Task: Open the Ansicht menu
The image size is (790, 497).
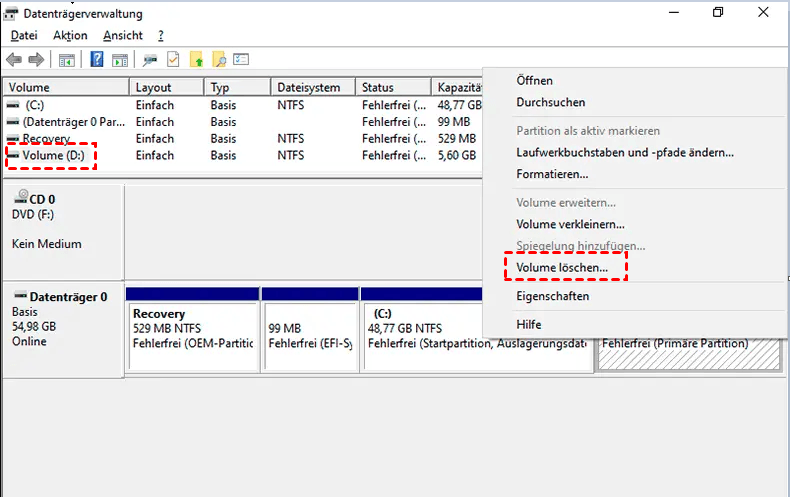Action: coord(125,35)
